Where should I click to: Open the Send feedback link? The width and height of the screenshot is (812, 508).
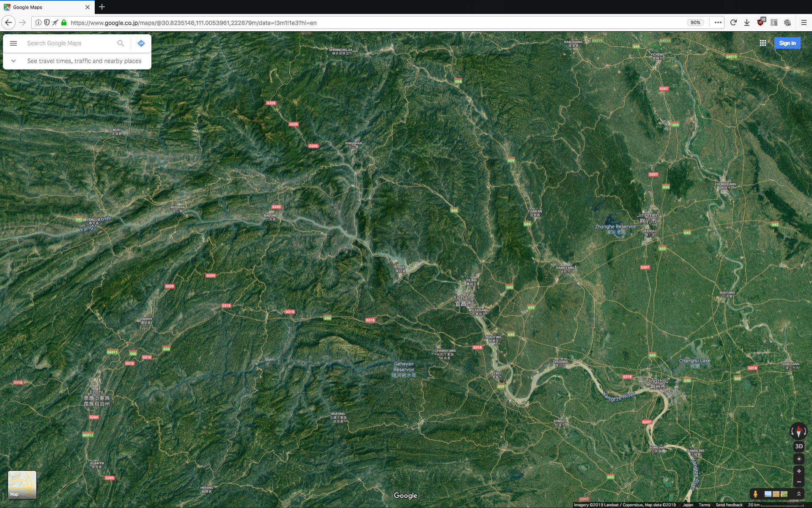tap(729, 505)
